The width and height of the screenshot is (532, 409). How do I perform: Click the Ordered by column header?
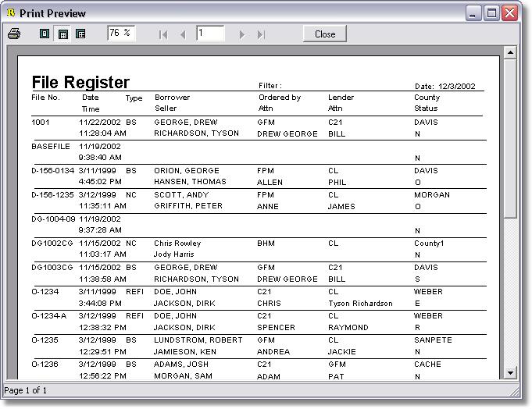point(280,98)
